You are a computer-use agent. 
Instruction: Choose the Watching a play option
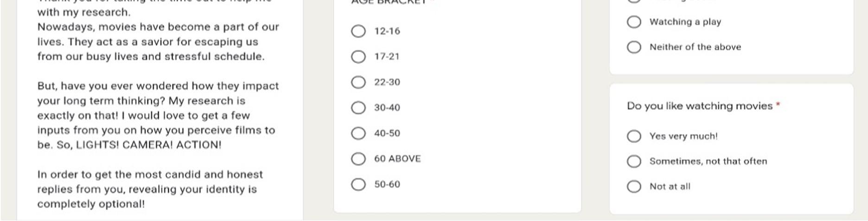(634, 22)
